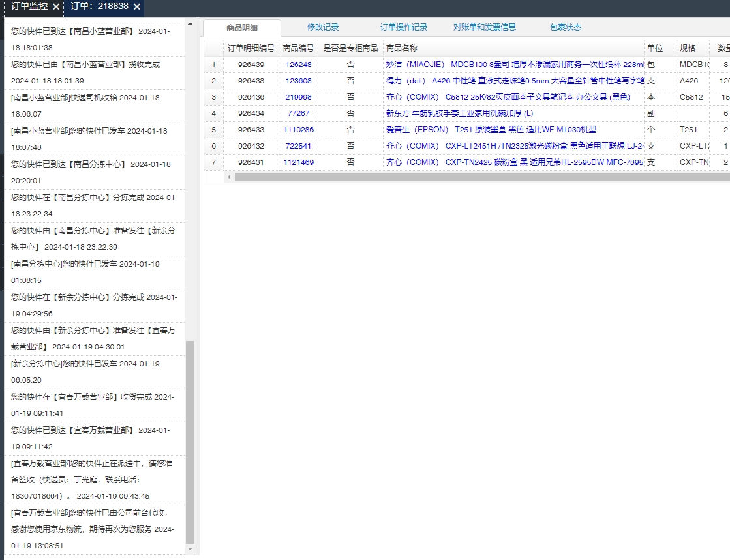Click tracking entry 新余分拣中心 已发车 06:05:20
The height and width of the screenshot is (560, 730).
pos(95,372)
